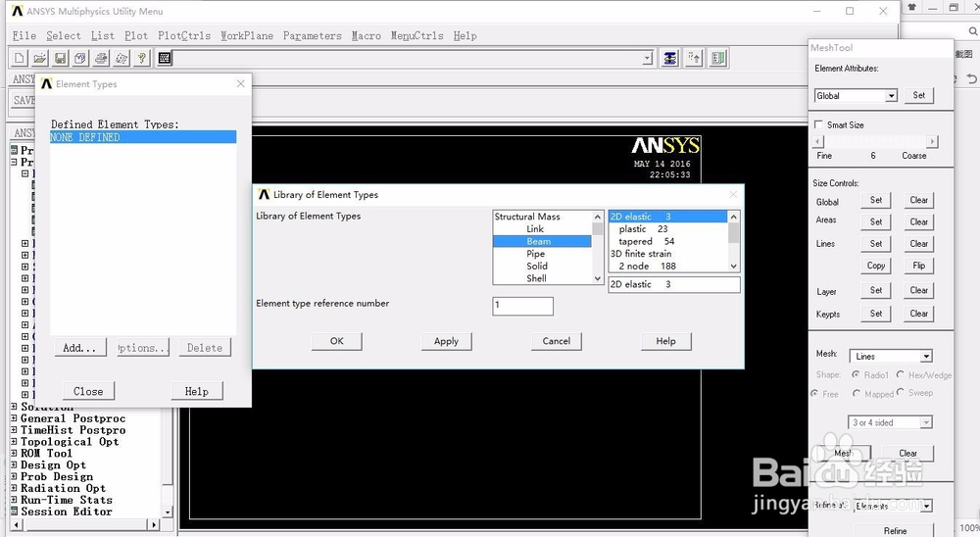Expand the Topological Opt tree node
The height and width of the screenshot is (537, 980).
click(15, 441)
